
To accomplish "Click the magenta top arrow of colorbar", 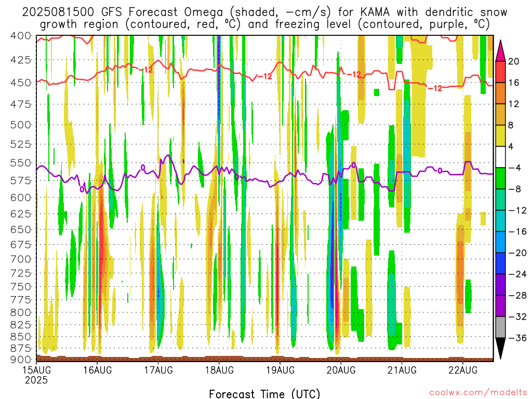I will pos(500,51).
